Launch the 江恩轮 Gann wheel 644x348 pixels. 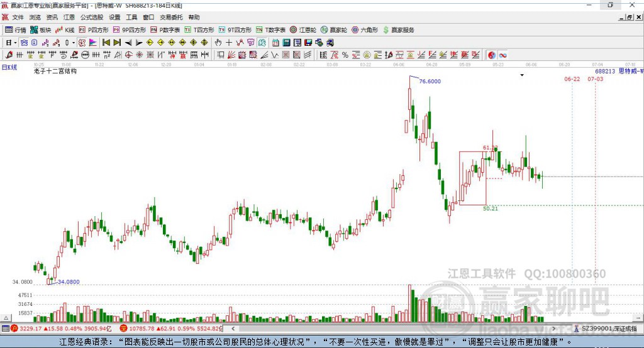click(303, 30)
